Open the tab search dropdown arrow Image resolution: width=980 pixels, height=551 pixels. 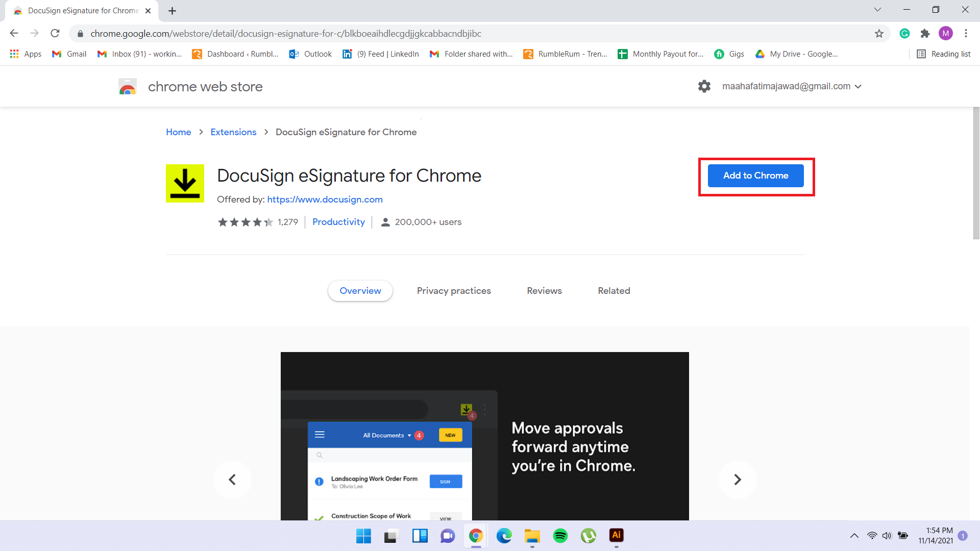click(x=877, y=10)
